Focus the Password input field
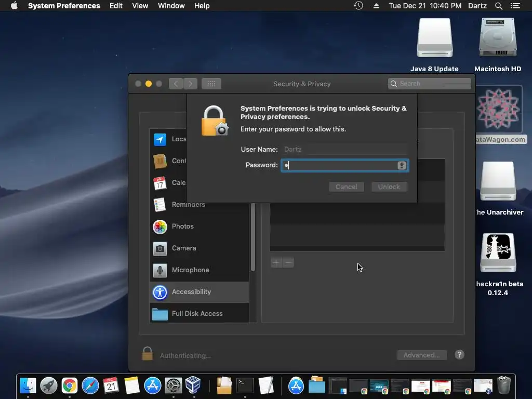The height and width of the screenshot is (399, 532). coord(345,165)
